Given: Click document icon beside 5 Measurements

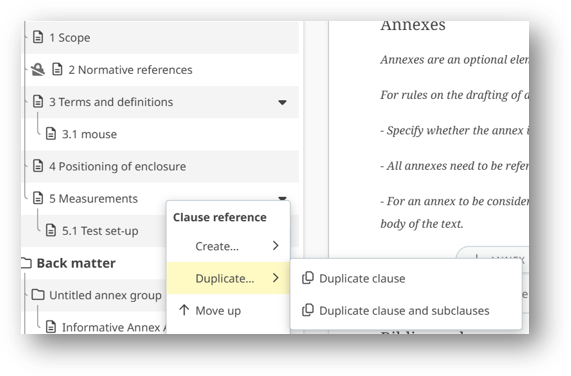Looking at the screenshot, I should pyautogui.click(x=38, y=198).
